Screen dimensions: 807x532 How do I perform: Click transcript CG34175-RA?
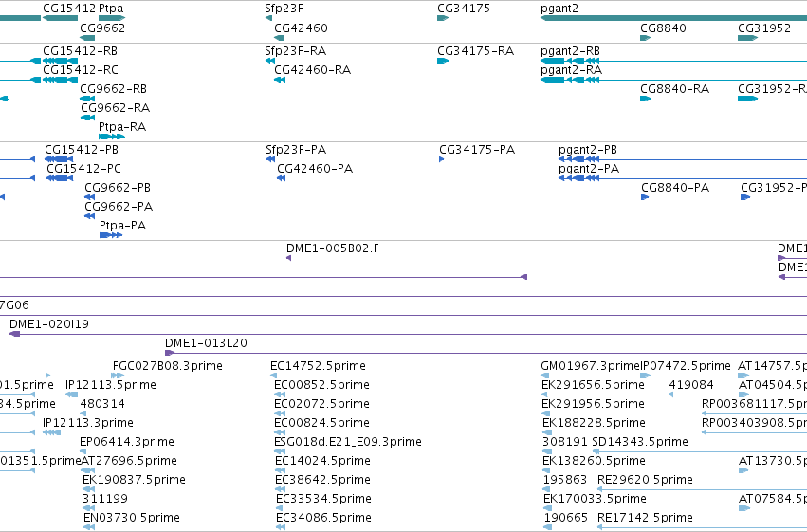click(443, 61)
